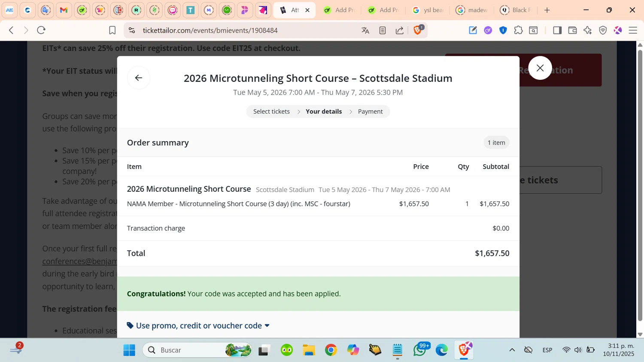This screenshot has width=644, height=362.
Task: Open the Brave VPN shield icon
Action: tap(603, 30)
